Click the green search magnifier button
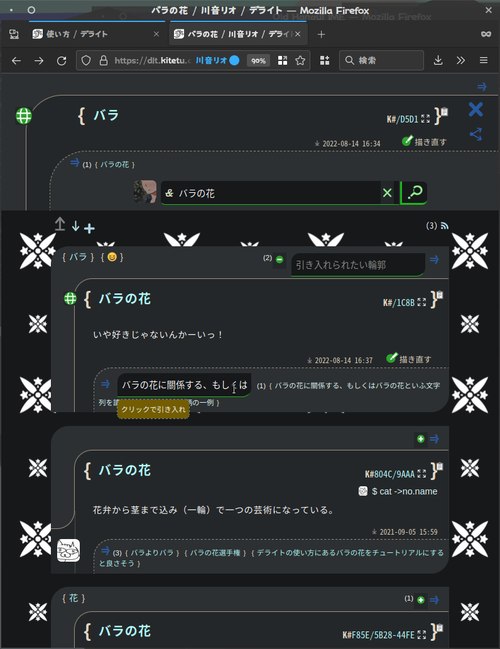This screenshot has width=500, height=649. point(414,192)
